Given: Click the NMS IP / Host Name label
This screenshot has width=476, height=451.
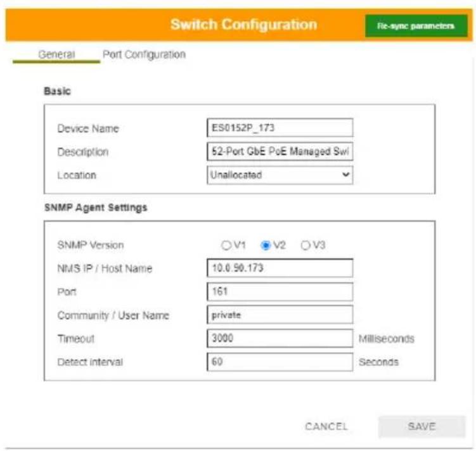Looking at the screenshot, I should pos(105,269).
